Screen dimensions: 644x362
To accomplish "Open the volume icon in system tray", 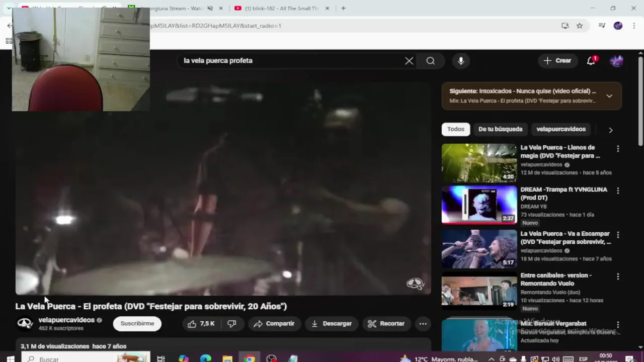I will pos(556,359).
